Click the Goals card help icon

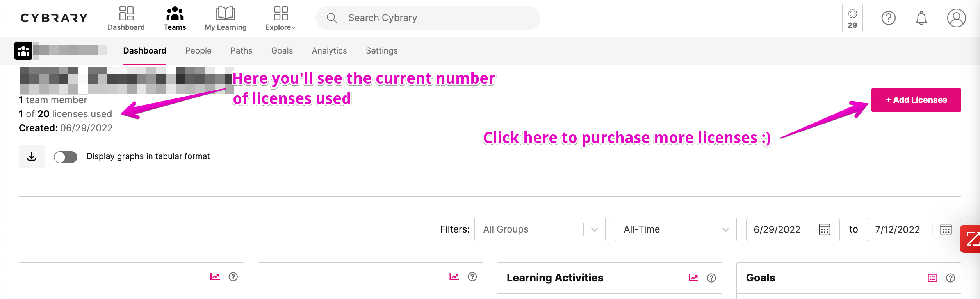pyautogui.click(x=950, y=278)
